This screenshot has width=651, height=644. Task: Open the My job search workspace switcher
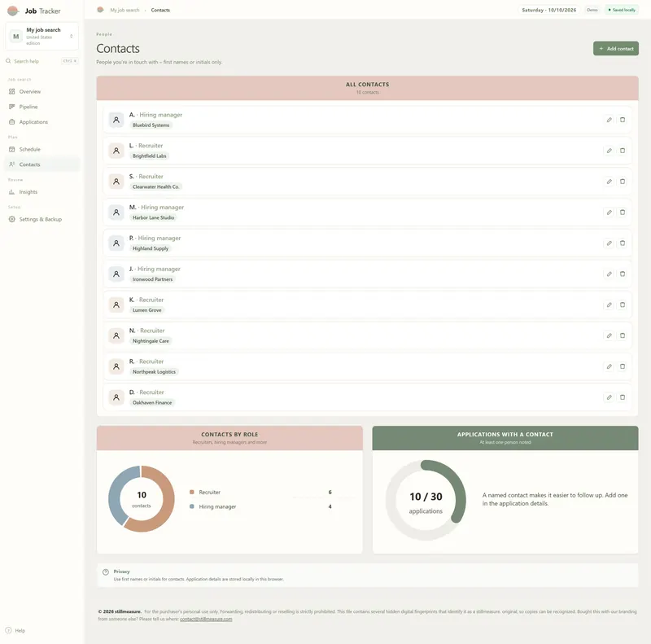(x=42, y=36)
